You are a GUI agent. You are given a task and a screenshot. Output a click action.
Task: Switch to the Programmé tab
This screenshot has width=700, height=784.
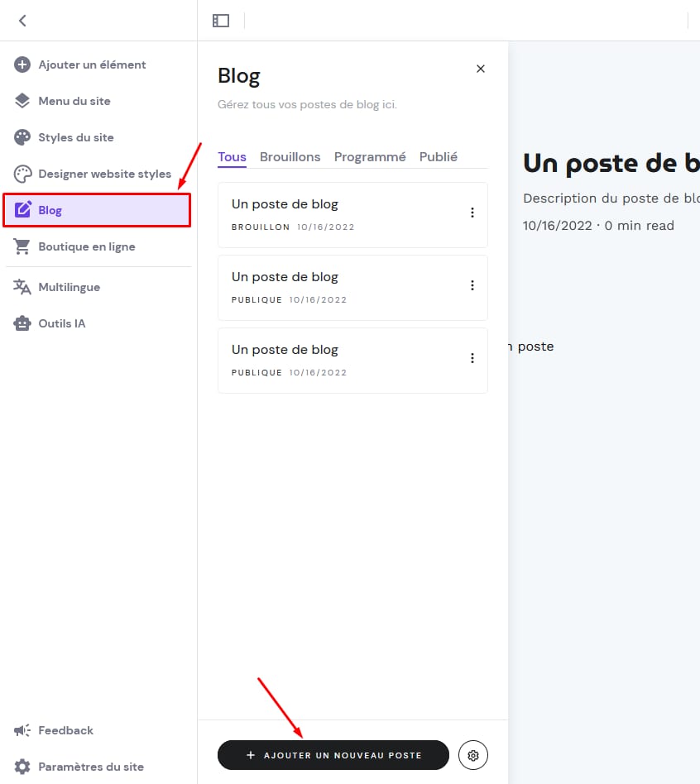(370, 157)
